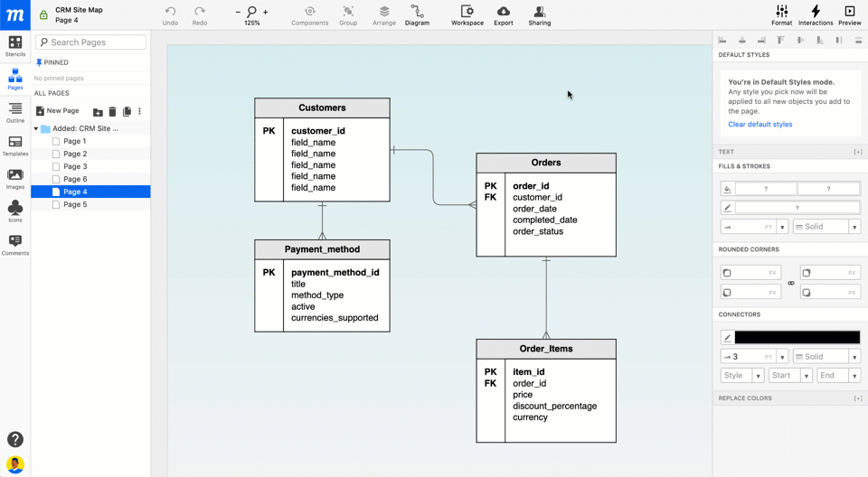Click the add new folder icon
Screen dimensions: 868x477
(98, 111)
